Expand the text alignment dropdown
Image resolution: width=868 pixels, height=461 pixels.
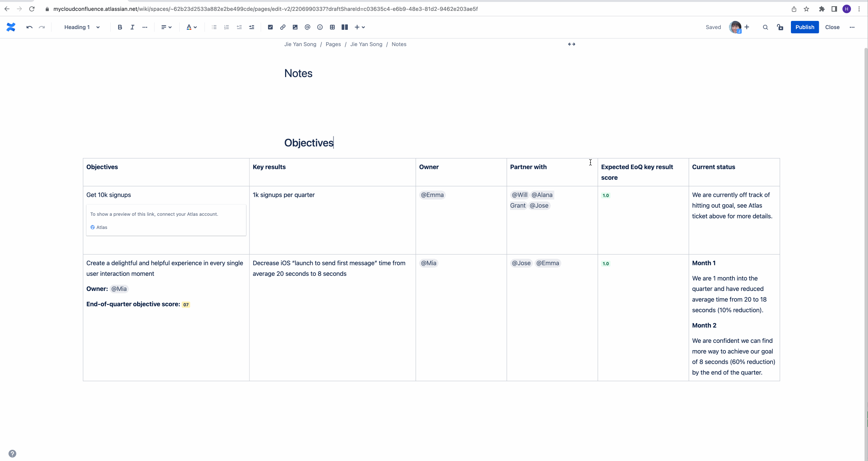[166, 27]
